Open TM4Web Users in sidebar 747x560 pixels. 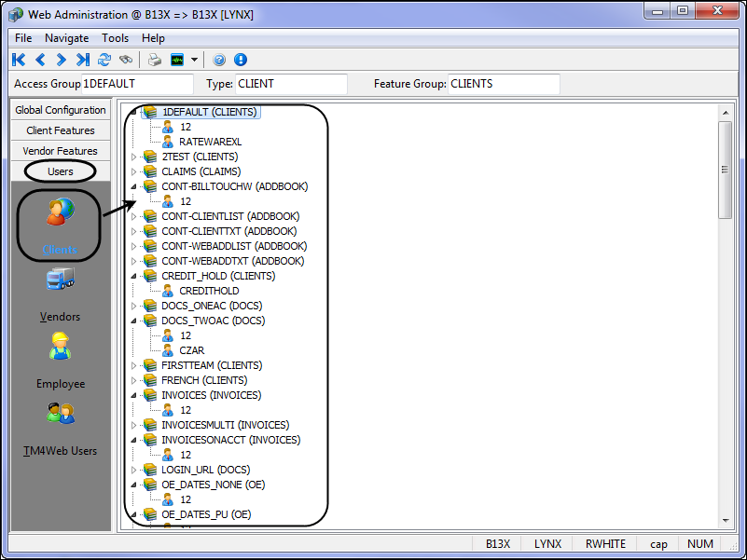[60, 414]
